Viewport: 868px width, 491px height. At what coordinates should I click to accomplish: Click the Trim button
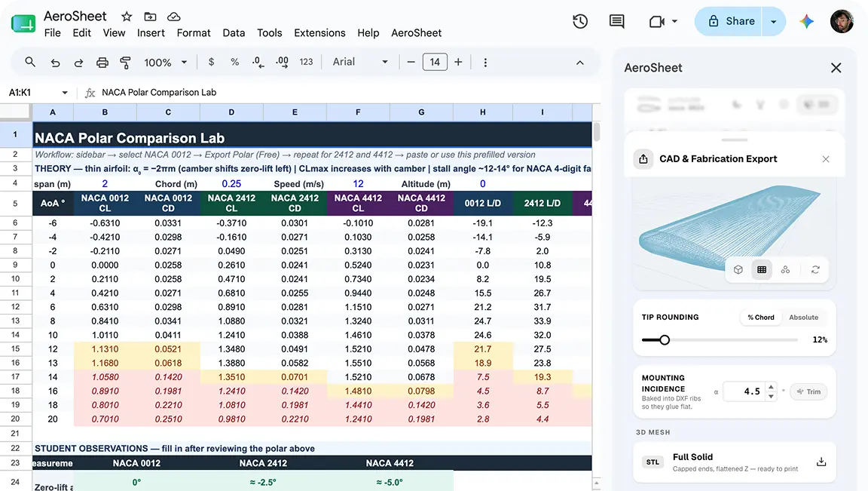click(x=808, y=391)
